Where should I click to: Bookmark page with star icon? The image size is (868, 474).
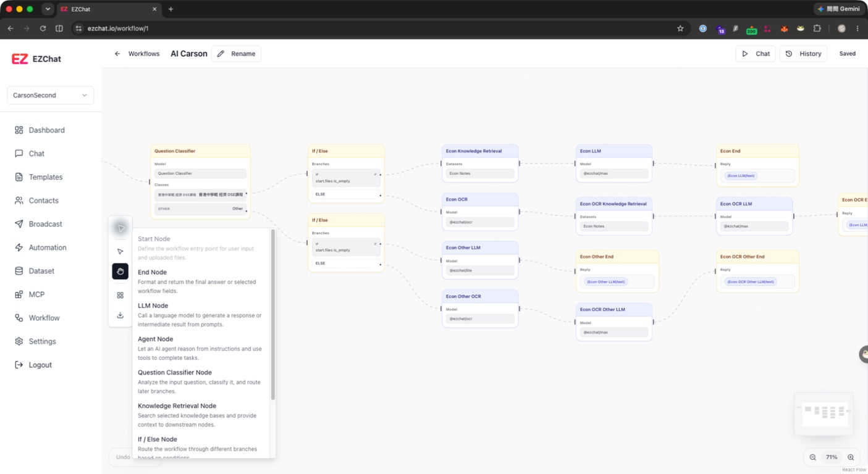click(680, 28)
